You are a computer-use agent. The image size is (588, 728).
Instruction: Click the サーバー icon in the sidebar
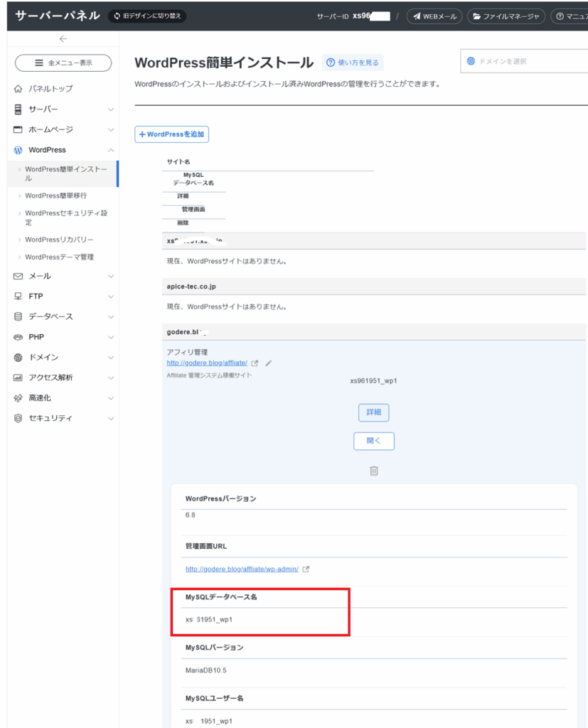(x=18, y=109)
